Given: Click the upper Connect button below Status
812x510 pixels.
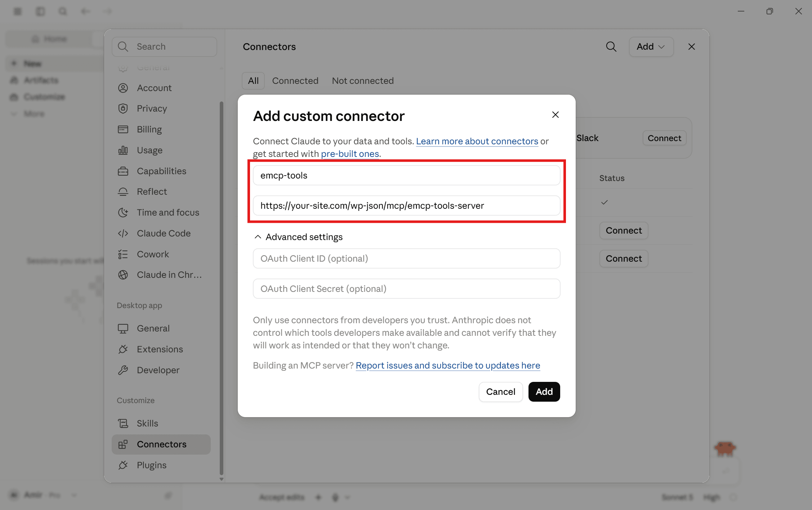Looking at the screenshot, I should click(624, 230).
